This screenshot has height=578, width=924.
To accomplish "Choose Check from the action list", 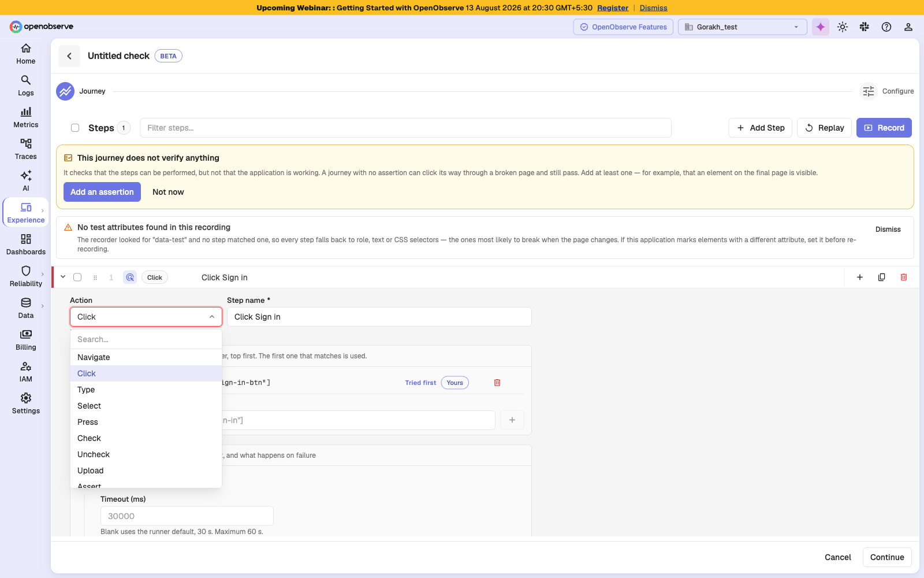I will pyautogui.click(x=146, y=438).
